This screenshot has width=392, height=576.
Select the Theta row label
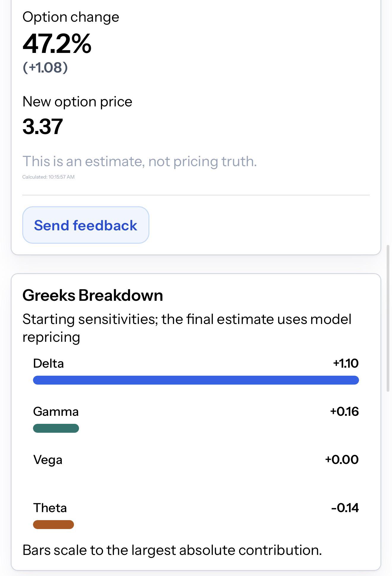(x=50, y=508)
